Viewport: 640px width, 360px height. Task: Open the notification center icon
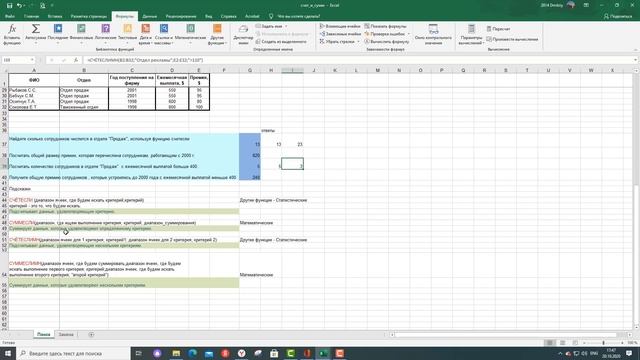(x=630, y=353)
